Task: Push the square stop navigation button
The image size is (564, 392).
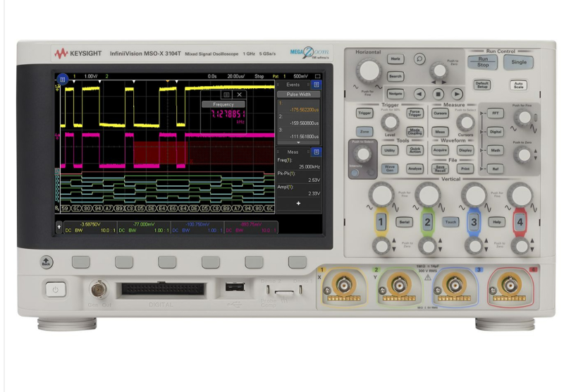Action: pyautogui.click(x=438, y=94)
